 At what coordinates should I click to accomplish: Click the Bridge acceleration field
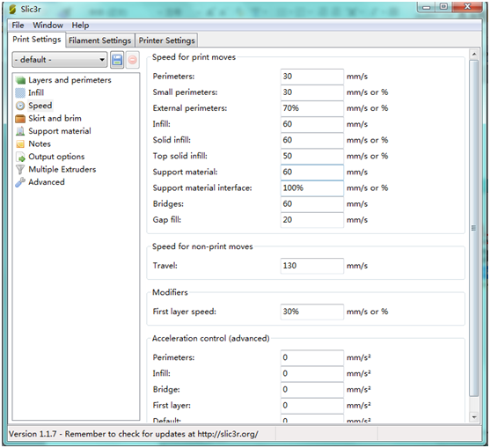point(312,390)
